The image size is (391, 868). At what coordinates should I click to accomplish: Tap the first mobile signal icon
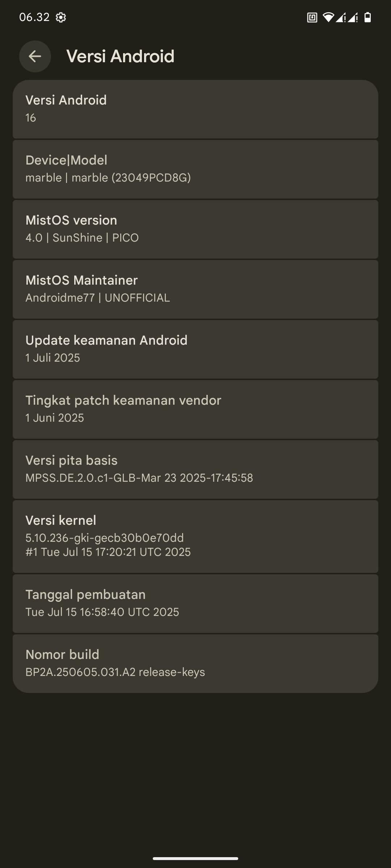click(x=341, y=17)
